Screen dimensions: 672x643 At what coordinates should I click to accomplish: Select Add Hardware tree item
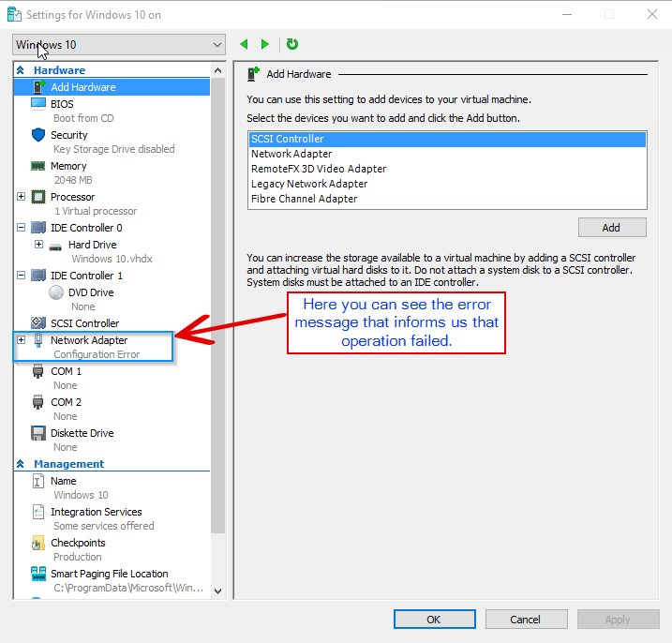[x=112, y=87]
